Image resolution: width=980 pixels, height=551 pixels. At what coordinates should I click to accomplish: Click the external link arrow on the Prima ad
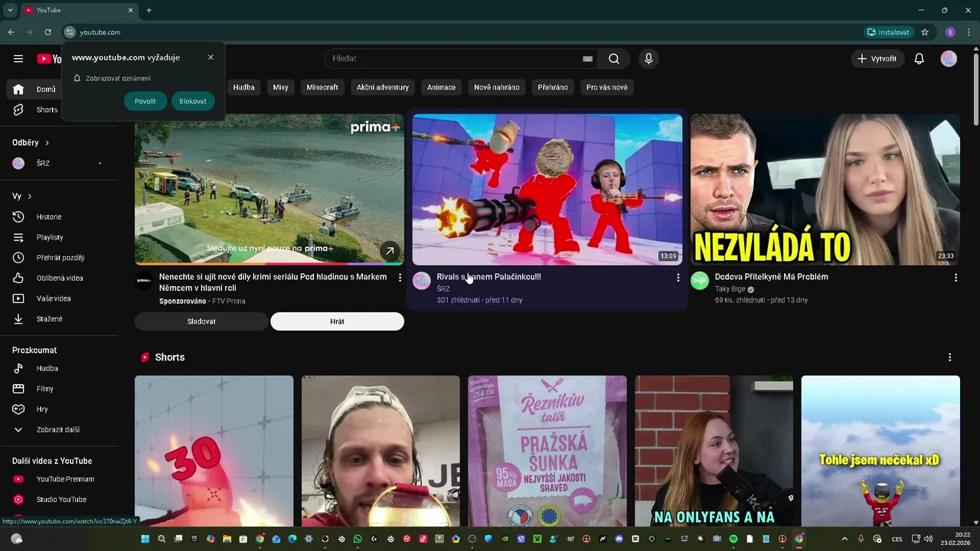pyautogui.click(x=390, y=251)
